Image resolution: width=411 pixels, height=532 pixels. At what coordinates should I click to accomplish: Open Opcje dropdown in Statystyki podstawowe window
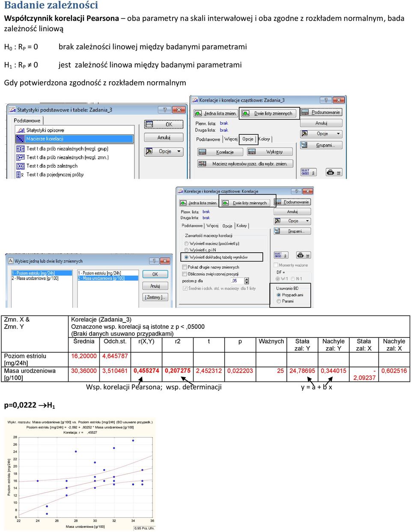164,151
